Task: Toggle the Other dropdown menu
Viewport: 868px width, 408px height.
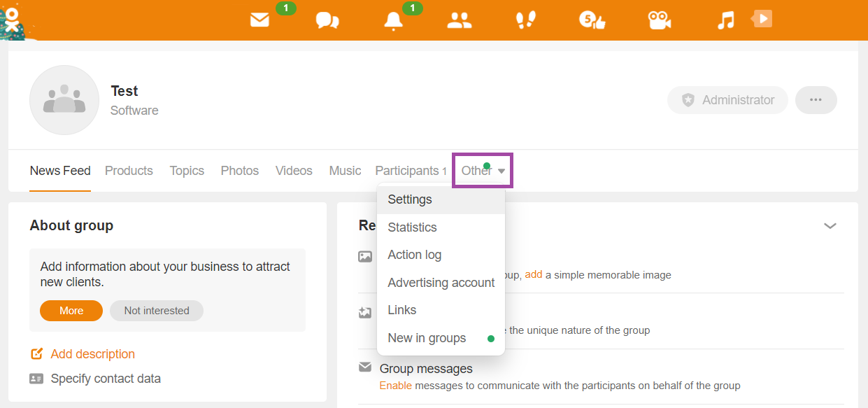Action: [x=483, y=171]
